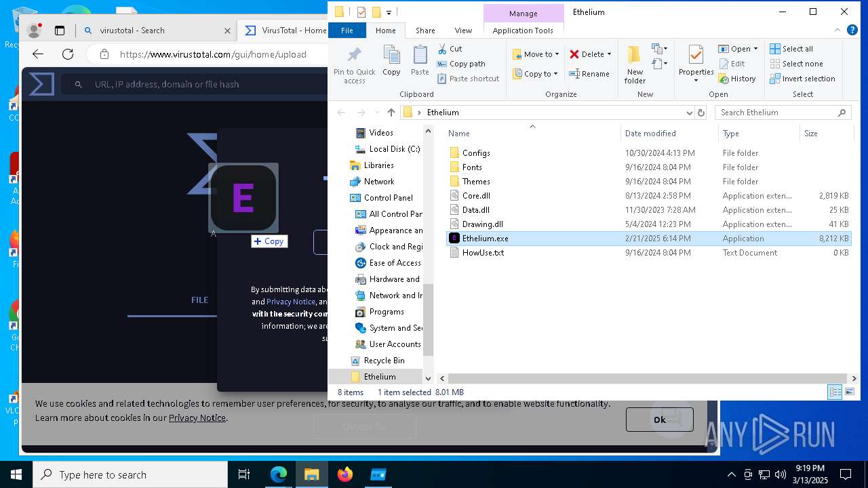Image resolution: width=868 pixels, height=488 pixels.
Task: Reload the VirusTotal page in browser
Action: tap(68, 54)
